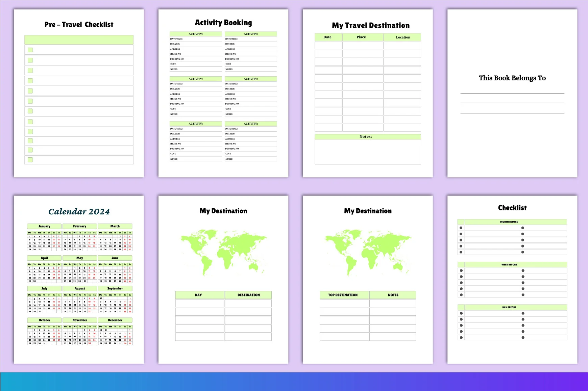Screen dimensions: 588x391
Task: Click the Location column header
Action: pyautogui.click(x=402, y=37)
